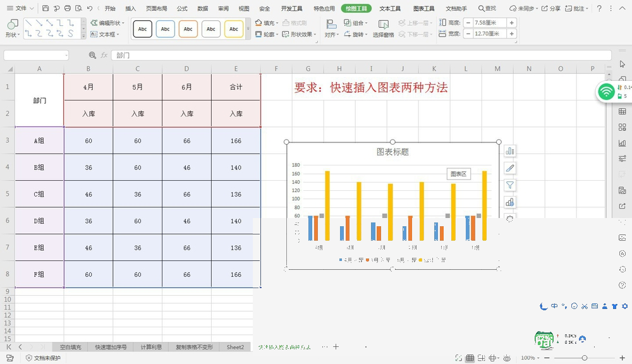Click the picture icon in right sidebar

[x=623, y=238]
